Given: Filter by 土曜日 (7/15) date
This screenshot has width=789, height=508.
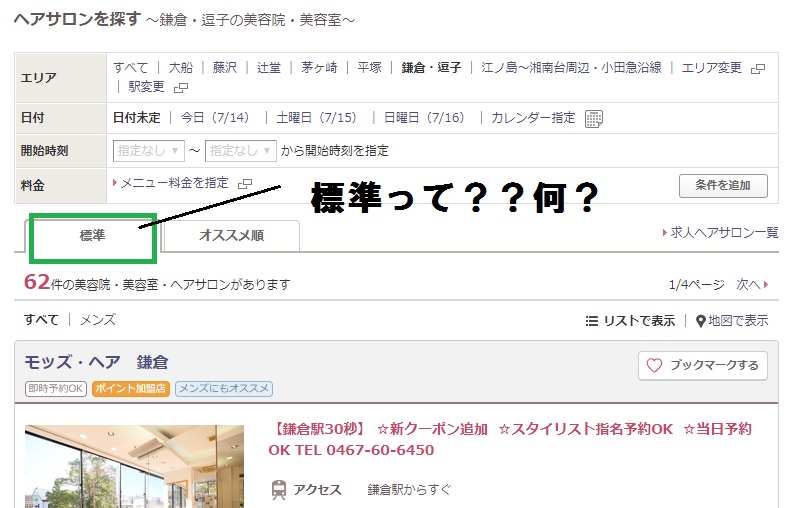Looking at the screenshot, I should click(x=317, y=118).
